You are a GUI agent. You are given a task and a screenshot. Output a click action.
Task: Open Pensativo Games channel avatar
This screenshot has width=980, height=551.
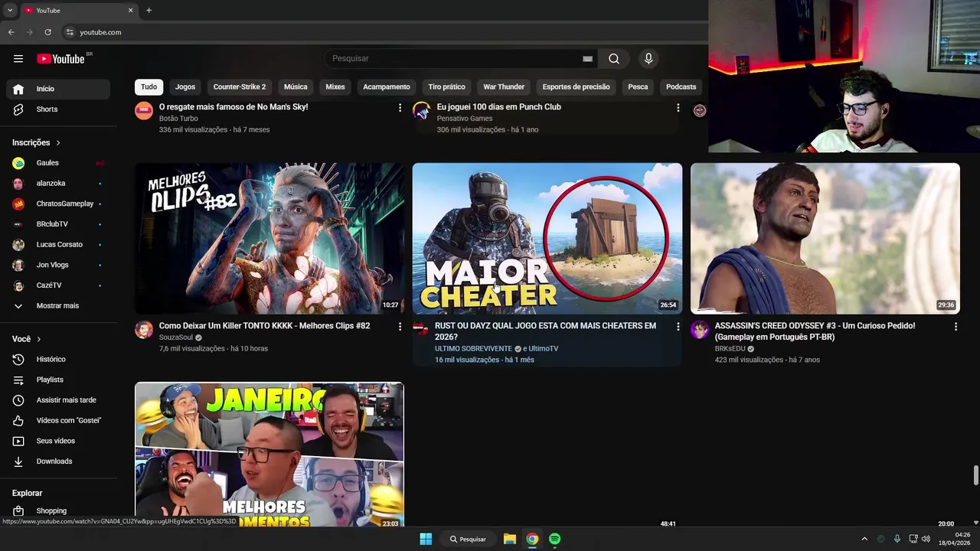point(422,111)
